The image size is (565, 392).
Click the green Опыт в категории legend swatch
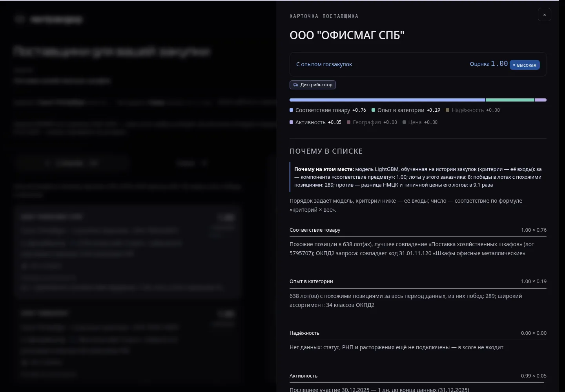pos(374,110)
